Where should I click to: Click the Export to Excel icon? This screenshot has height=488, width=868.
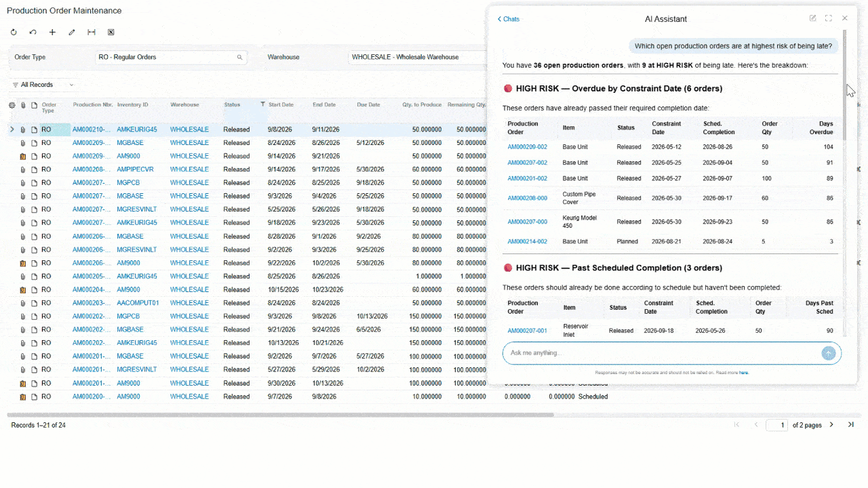pyautogui.click(x=111, y=33)
